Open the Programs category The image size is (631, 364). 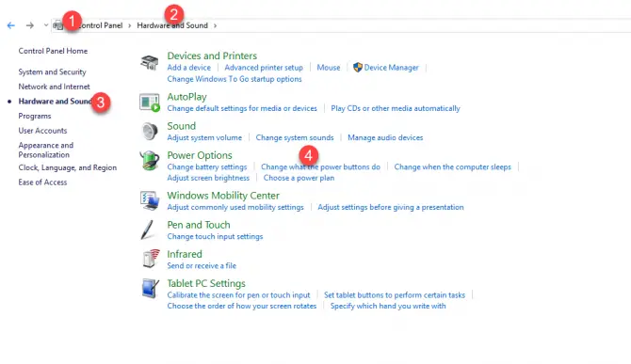35,116
